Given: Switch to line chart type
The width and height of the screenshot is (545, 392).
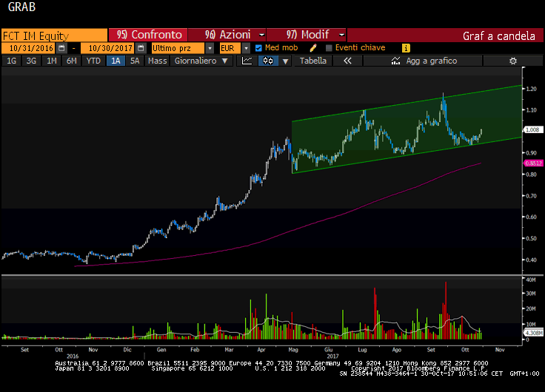Looking at the screenshot, I should 248,61.
